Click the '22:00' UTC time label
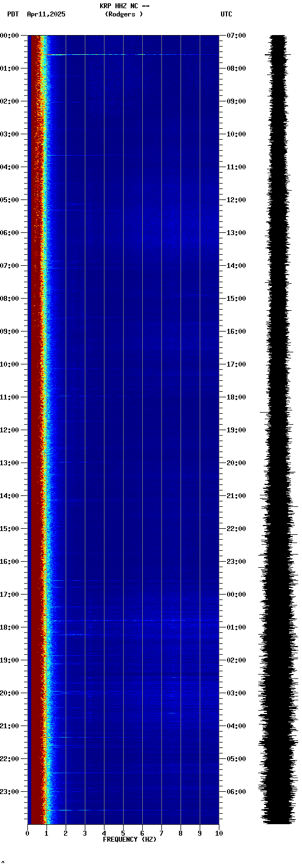This screenshot has width=302, height=868. pos(236,529)
